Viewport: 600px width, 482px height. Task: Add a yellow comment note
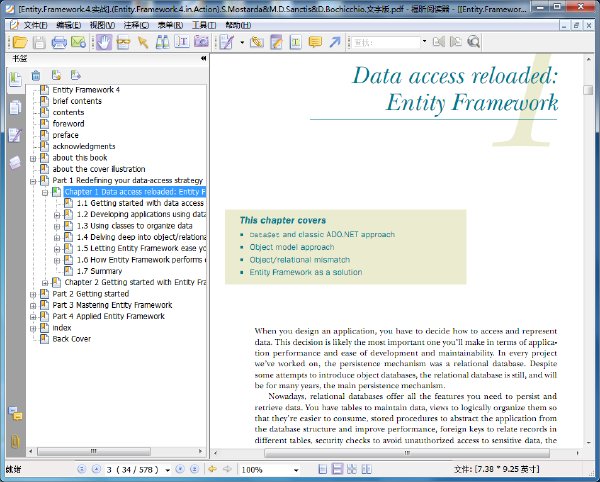click(x=315, y=42)
